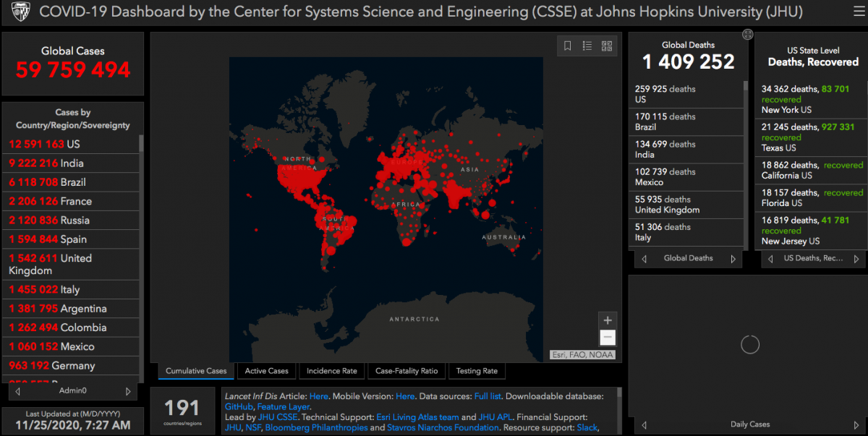Screen dimensions: 868x436
Task: Select India in the cases list
Action: [x=70, y=163]
